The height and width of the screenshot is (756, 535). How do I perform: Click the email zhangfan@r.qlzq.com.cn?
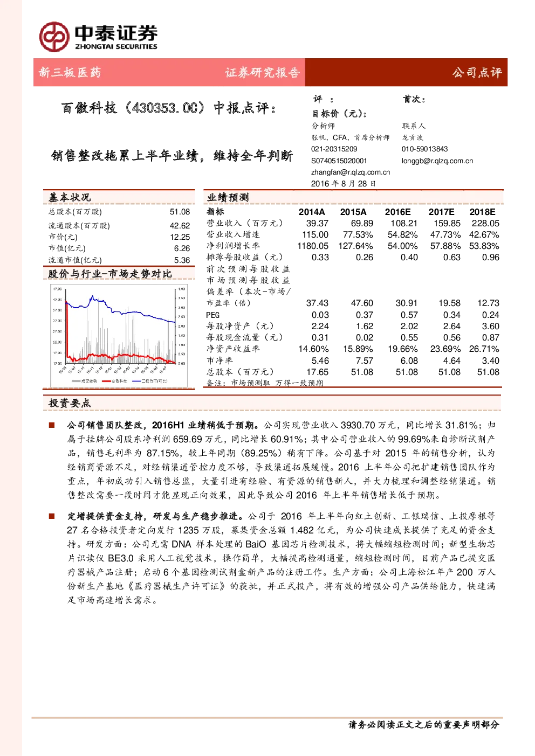pyautogui.click(x=351, y=172)
